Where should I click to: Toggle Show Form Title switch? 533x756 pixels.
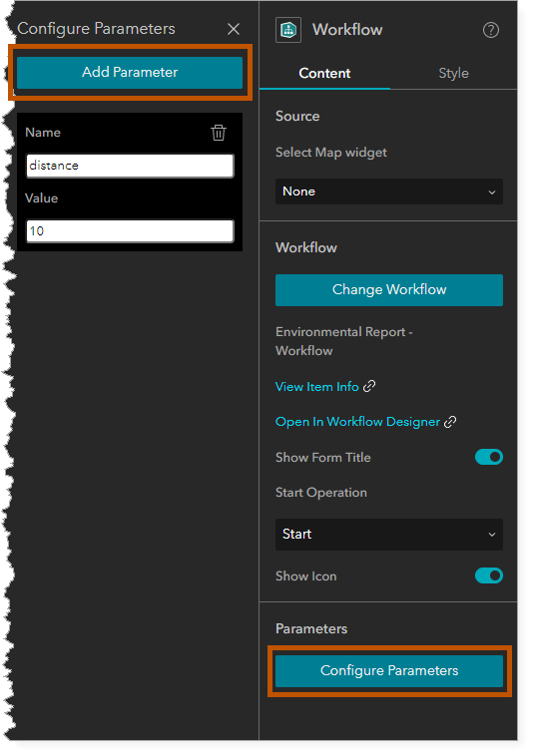[x=489, y=457]
